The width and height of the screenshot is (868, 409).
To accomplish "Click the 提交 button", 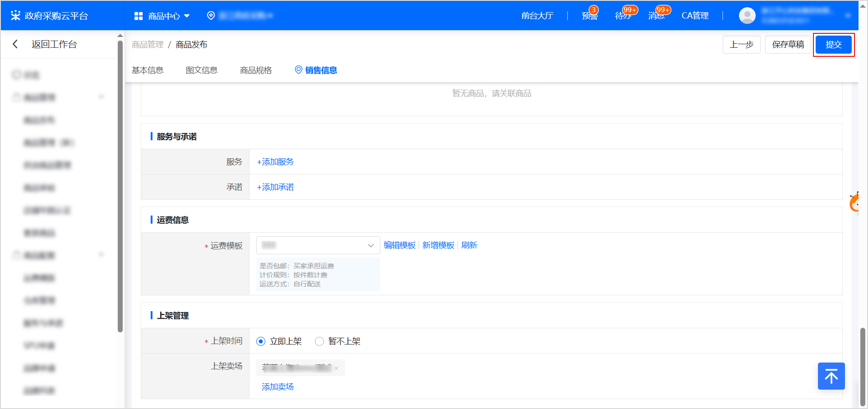I will pos(833,45).
